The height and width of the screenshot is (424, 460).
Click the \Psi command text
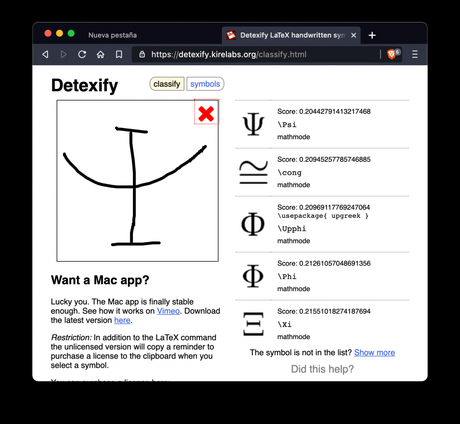(287, 125)
